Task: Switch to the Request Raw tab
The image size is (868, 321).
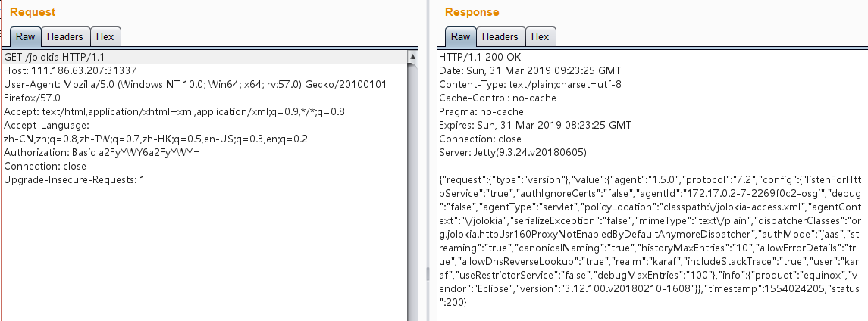Action: [x=25, y=36]
